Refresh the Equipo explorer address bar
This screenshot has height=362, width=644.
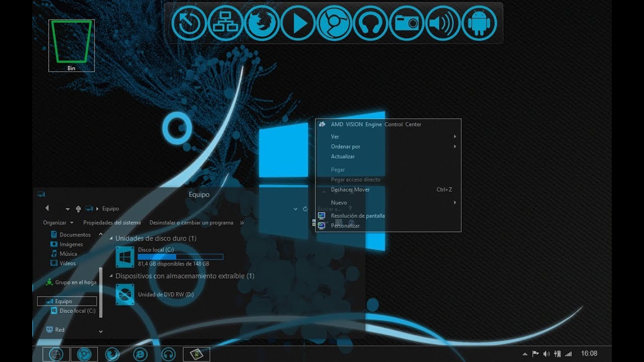tap(305, 209)
